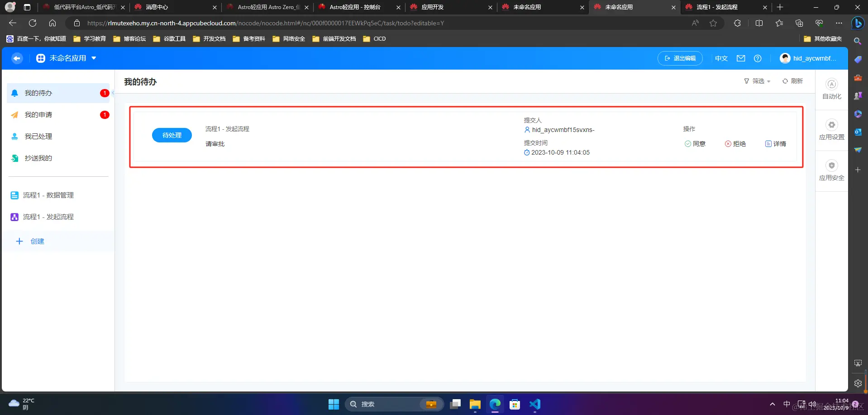Go to browser home page icon
The height and width of the screenshot is (415, 868).
52,23
